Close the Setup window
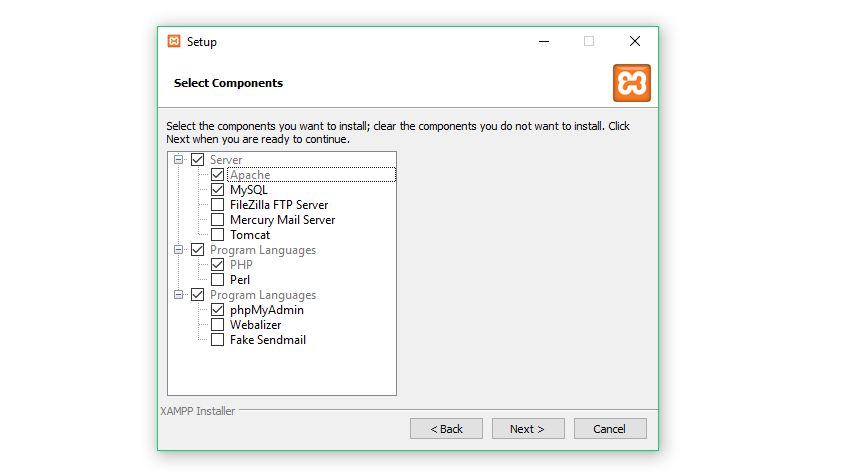 point(635,41)
